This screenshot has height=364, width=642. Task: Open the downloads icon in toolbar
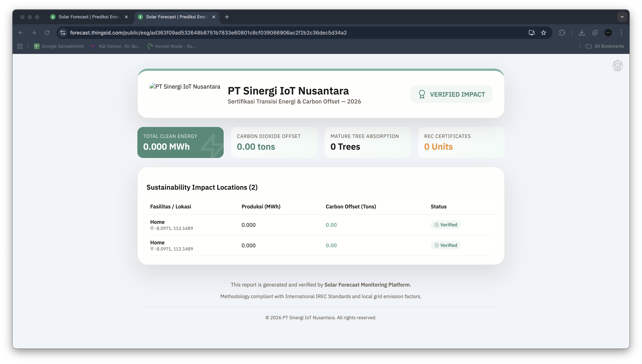click(x=582, y=33)
